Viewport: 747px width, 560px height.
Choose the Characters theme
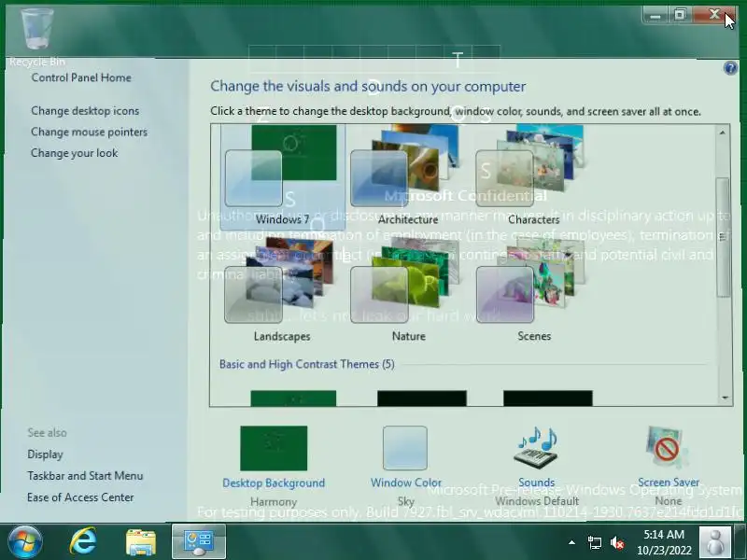pos(533,177)
